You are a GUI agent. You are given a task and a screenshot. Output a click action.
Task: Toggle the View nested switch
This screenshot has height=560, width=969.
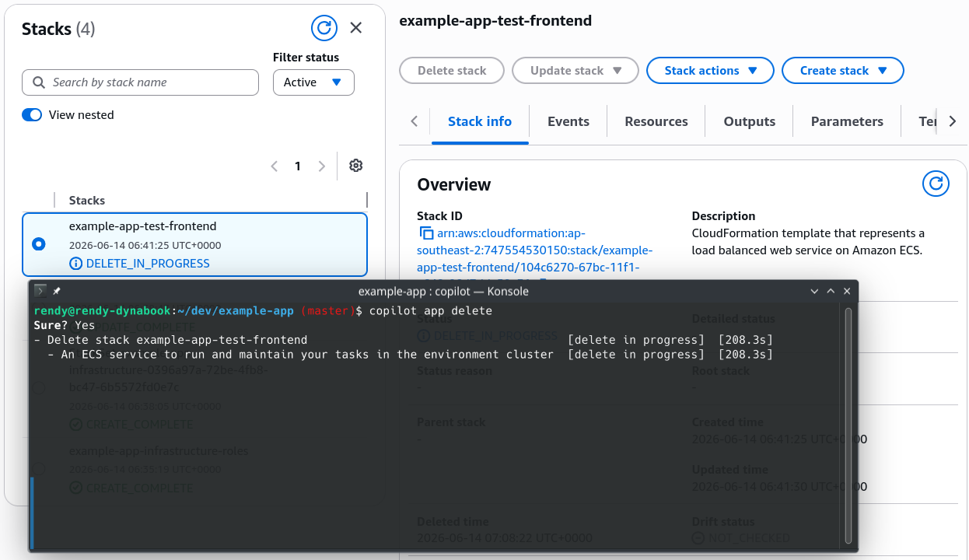(32, 115)
